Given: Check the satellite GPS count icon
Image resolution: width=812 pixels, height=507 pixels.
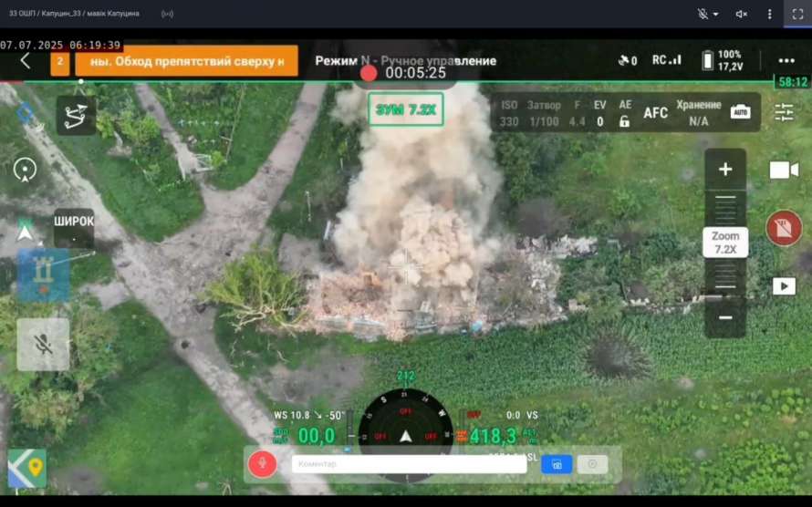Looking at the screenshot, I should [627, 61].
